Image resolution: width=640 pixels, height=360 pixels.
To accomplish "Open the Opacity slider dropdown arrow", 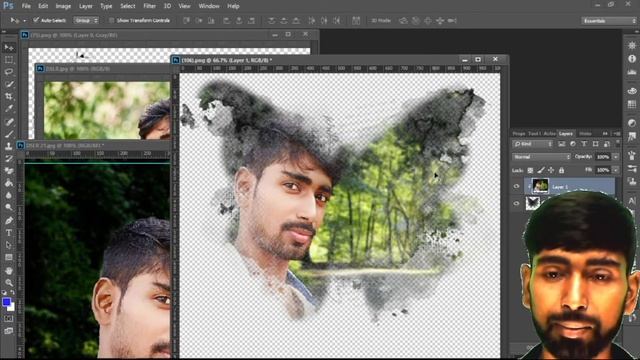I will tap(616, 157).
